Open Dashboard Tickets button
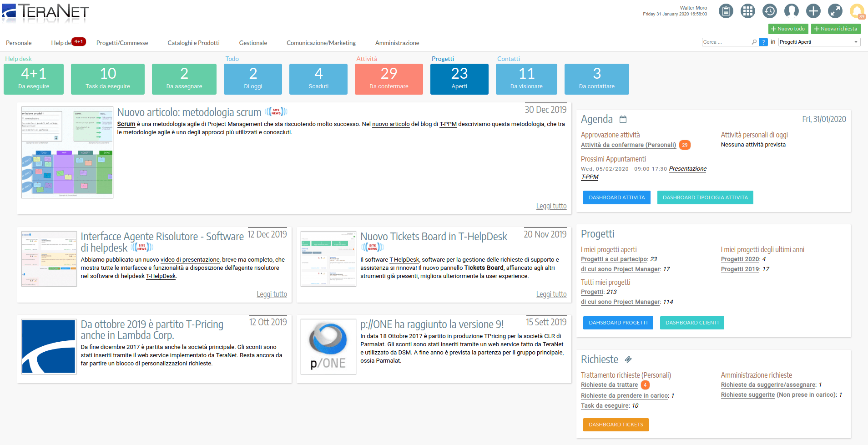Viewport: 868px width, 445px height. pyautogui.click(x=616, y=425)
